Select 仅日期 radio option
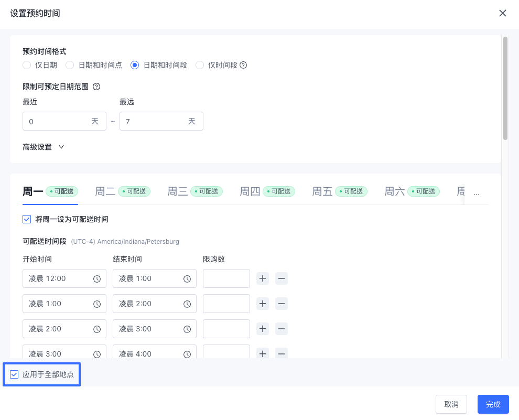Screen dimensions: 519x420 click(x=27, y=65)
